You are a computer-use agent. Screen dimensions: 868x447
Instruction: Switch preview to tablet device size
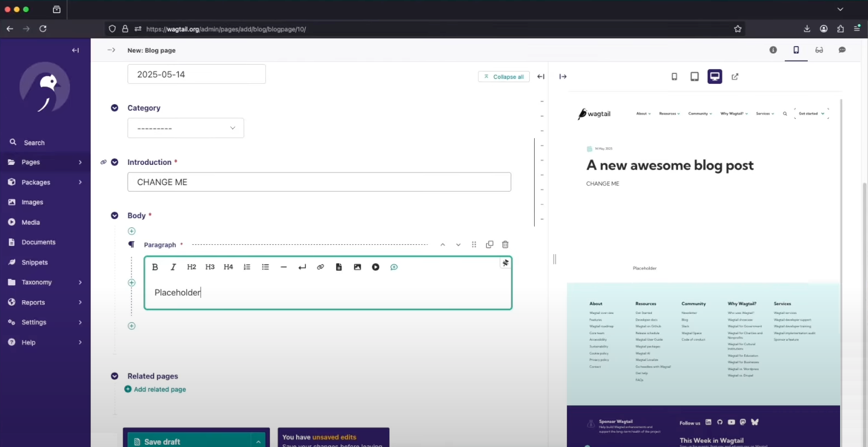(695, 77)
